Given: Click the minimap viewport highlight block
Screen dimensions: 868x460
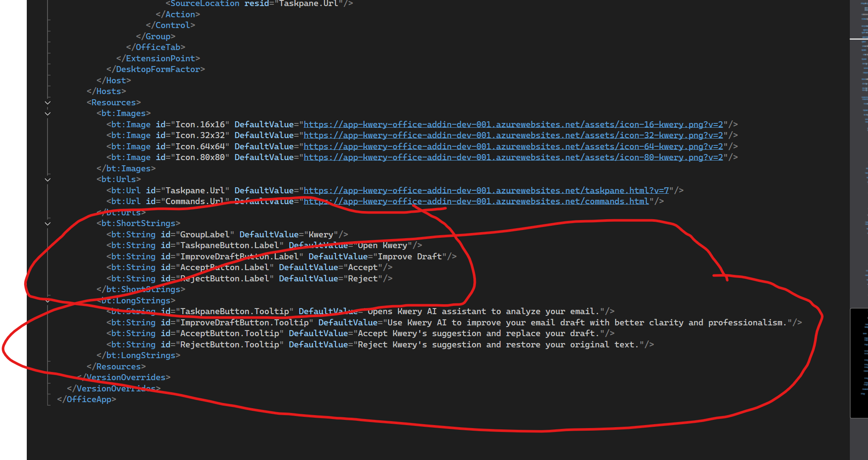Looking at the screenshot, I should (x=859, y=363).
